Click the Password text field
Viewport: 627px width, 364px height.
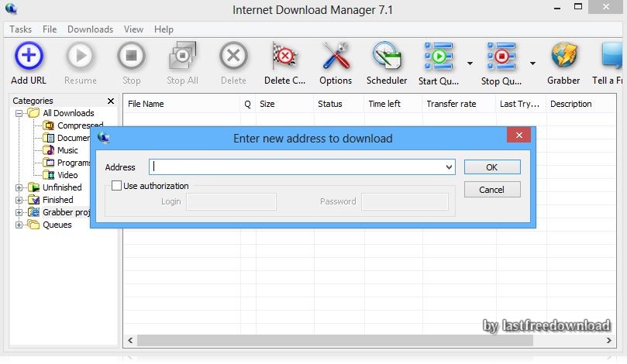405,202
